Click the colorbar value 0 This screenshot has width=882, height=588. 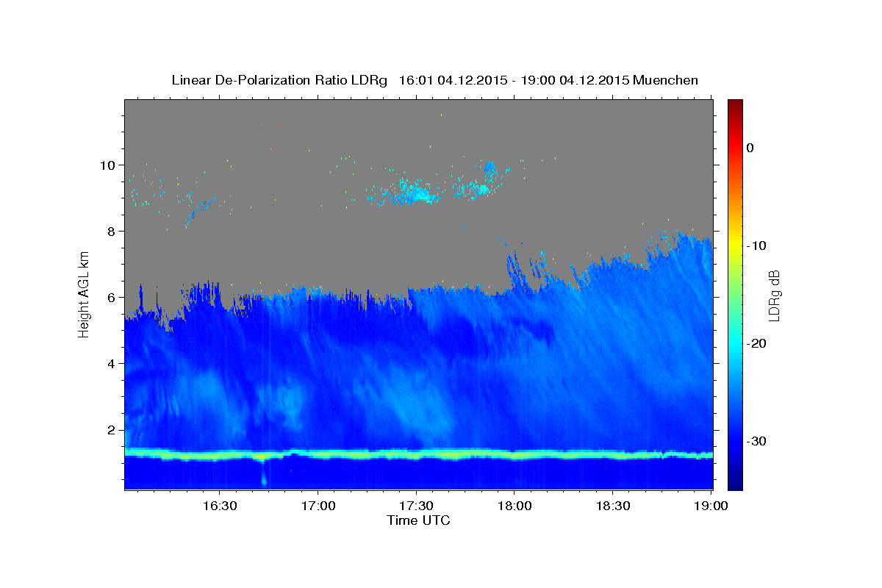tap(750, 148)
